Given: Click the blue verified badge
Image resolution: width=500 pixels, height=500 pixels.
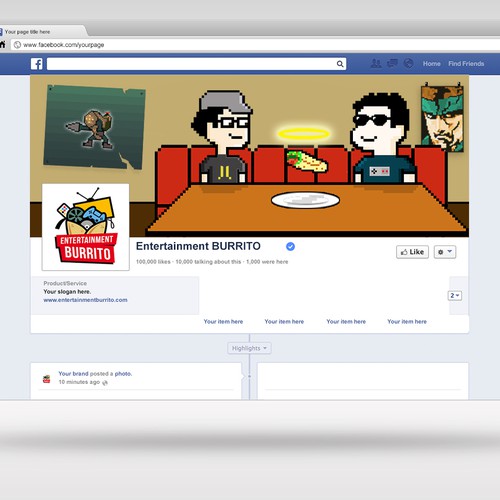Looking at the screenshot, I should [x=290, y=246].
